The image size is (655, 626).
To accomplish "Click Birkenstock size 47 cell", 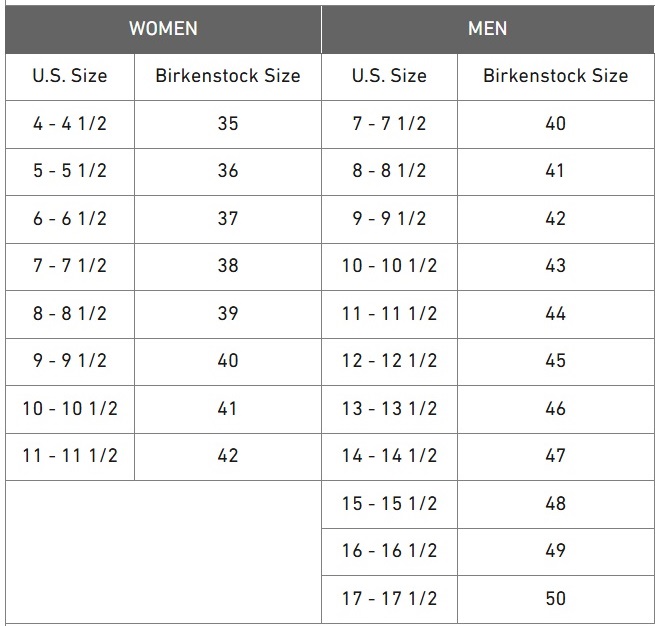I will [555, 456].
